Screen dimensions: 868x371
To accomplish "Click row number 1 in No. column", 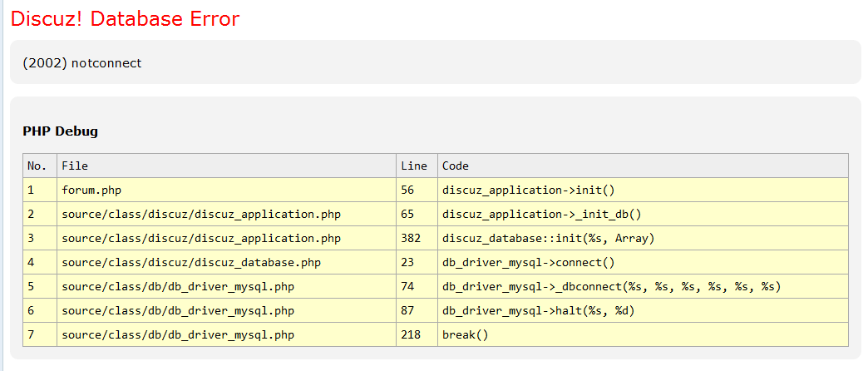I will [x=40, y=190].
